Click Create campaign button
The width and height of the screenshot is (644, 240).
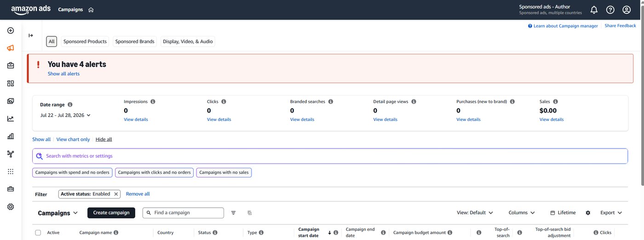click(111, 213)
